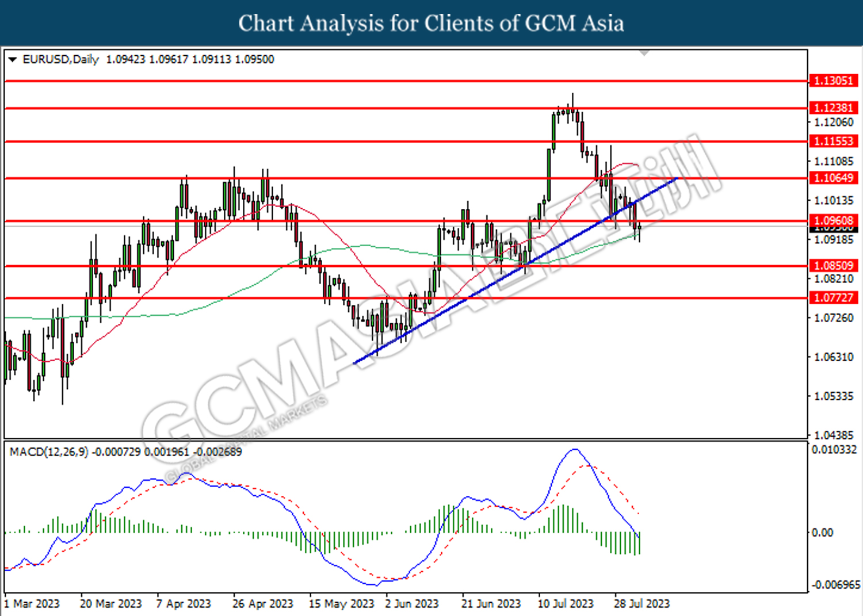Image resolution: width=863 pixels, height=616 pixels.
Task: Click the 7 Apr 2023 date label
Action: [184, 603]
